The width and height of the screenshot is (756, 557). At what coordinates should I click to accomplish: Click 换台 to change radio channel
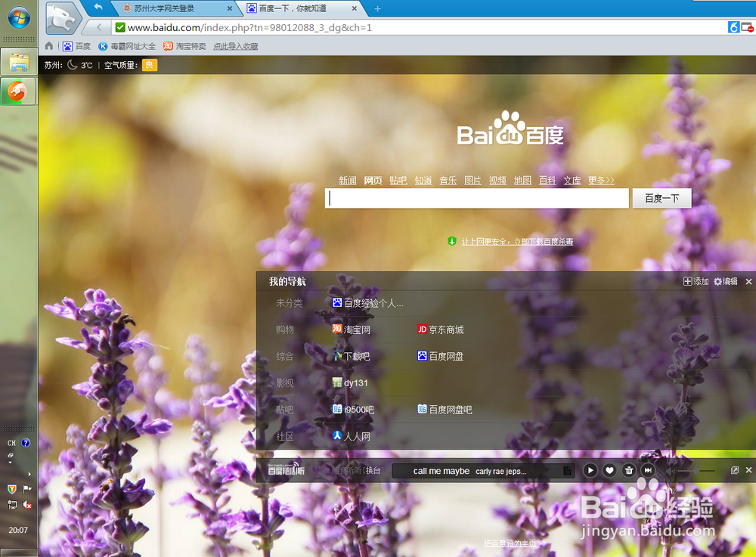372,470
